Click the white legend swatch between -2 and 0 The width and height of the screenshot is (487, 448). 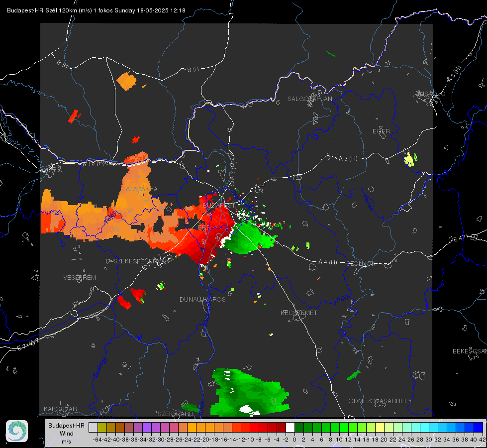[290, 427]
